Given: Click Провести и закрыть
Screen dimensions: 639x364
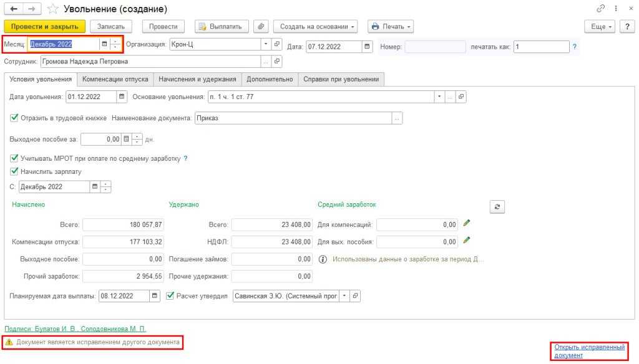Looking at the screenshot, I should tap(44, 26).
